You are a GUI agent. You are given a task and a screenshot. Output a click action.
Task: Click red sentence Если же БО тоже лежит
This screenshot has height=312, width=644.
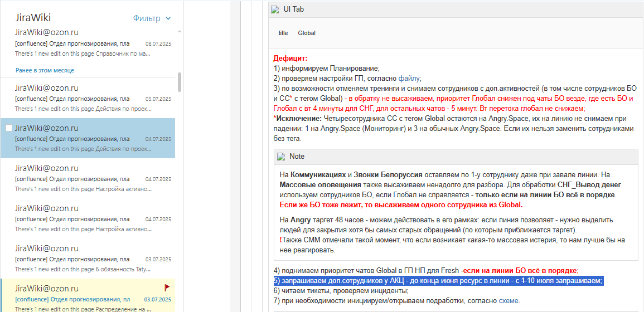point(401,204)
